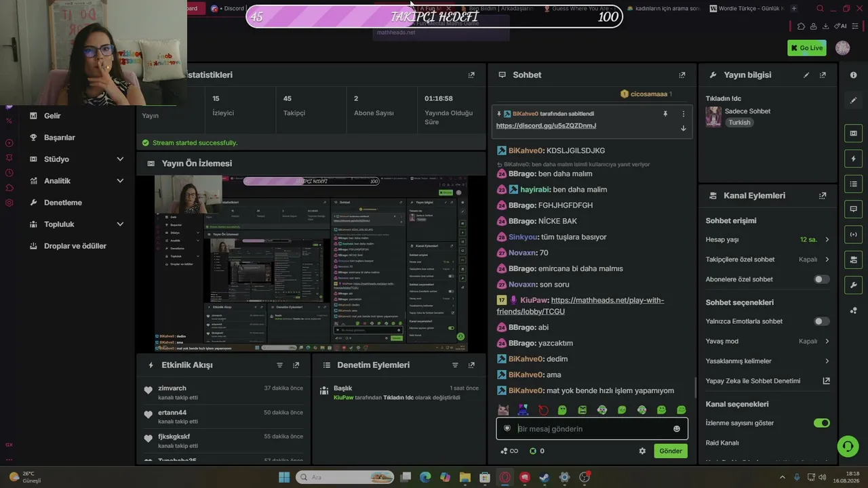Image resolution: width=868 pixels, height=488 pixels.
Task: Open the emote picker in chat
Action: click(676, 429)
